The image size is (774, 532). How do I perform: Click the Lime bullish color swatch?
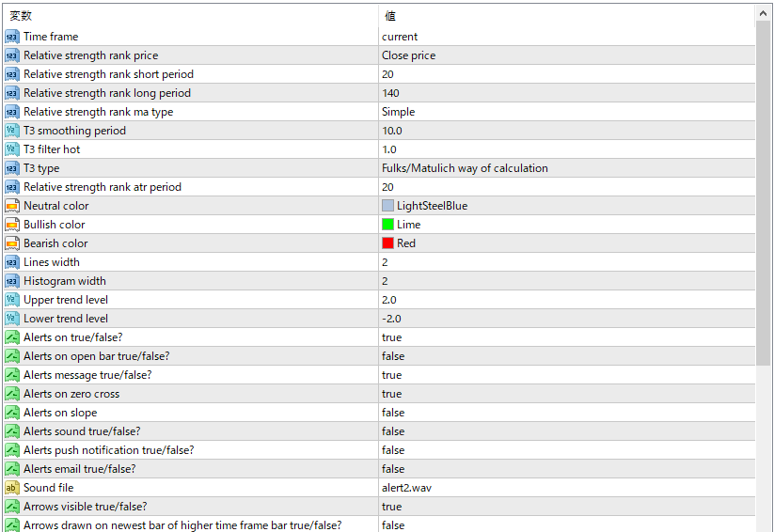(x=387, y=225)
